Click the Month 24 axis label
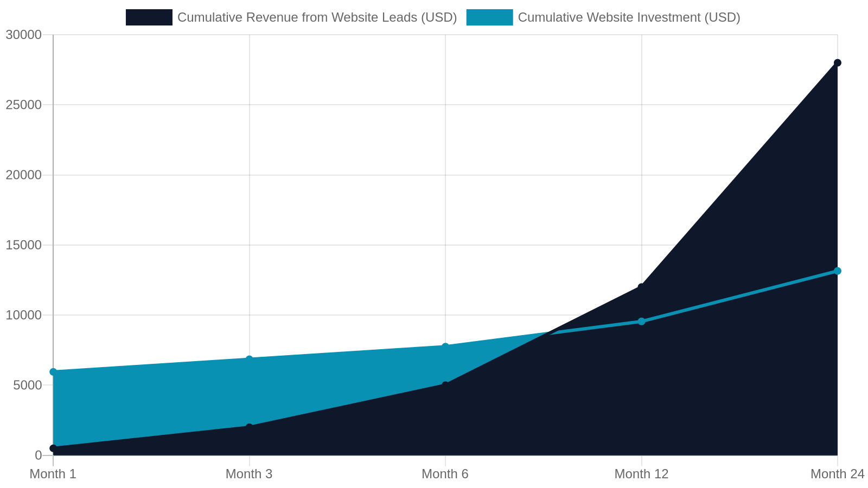868x488 pixels. (837, 474)
